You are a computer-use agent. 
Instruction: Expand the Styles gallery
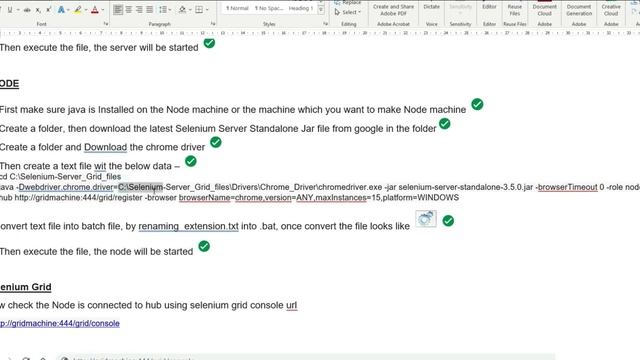coord(321,10)
